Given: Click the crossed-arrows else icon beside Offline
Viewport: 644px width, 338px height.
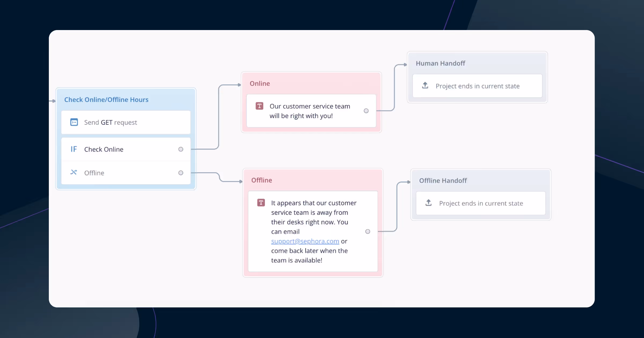Looking at the screenshot, I should (74, 172).
